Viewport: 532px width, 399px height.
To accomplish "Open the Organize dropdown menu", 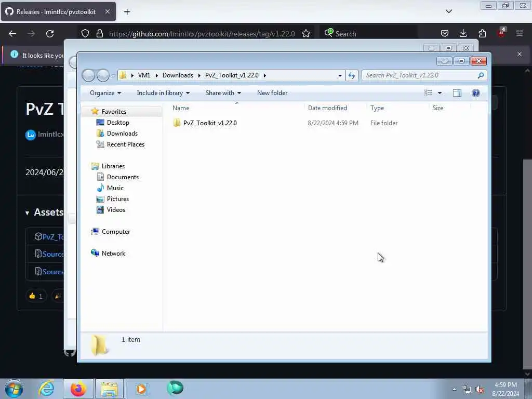I will point(105,93).
